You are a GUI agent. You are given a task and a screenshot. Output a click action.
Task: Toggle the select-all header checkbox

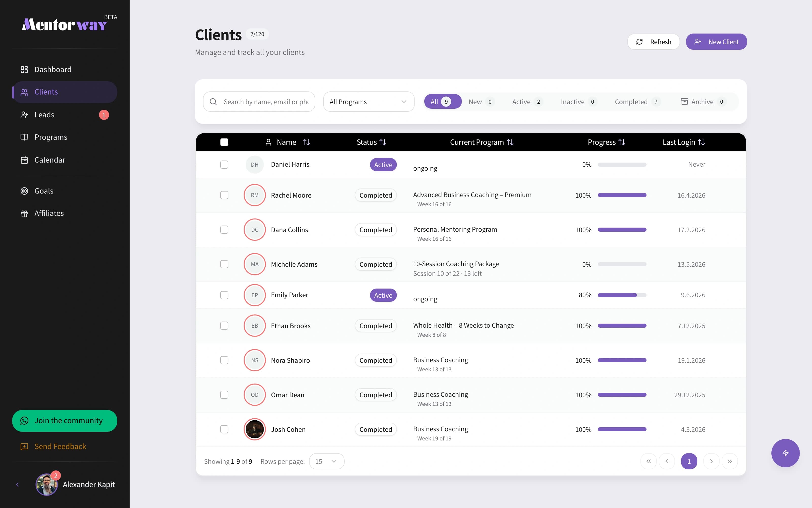[x=224, y=142]
